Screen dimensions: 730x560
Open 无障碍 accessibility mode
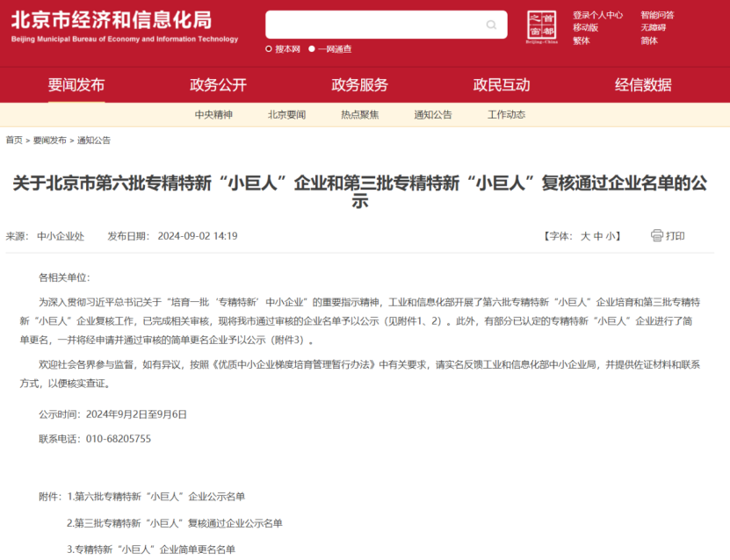coord(652,26)
